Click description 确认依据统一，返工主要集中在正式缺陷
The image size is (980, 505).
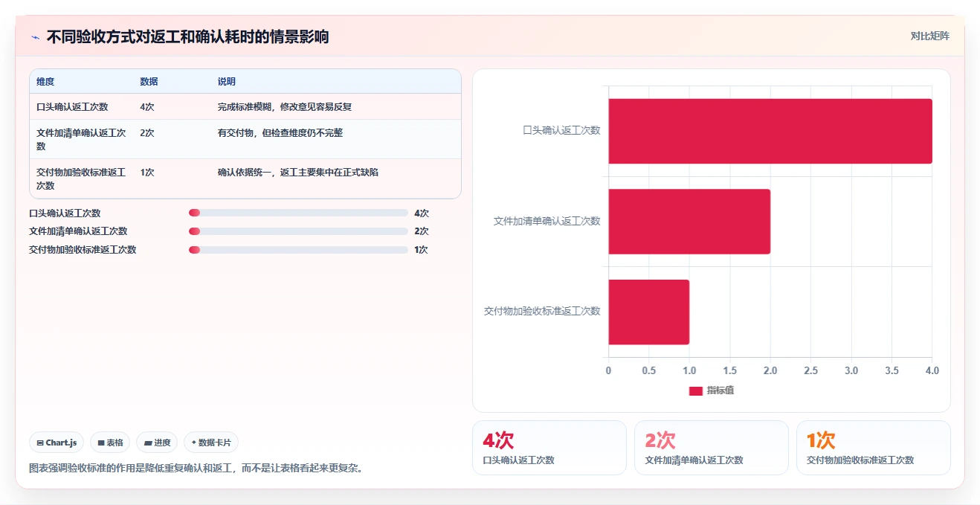tap(298, 173)
